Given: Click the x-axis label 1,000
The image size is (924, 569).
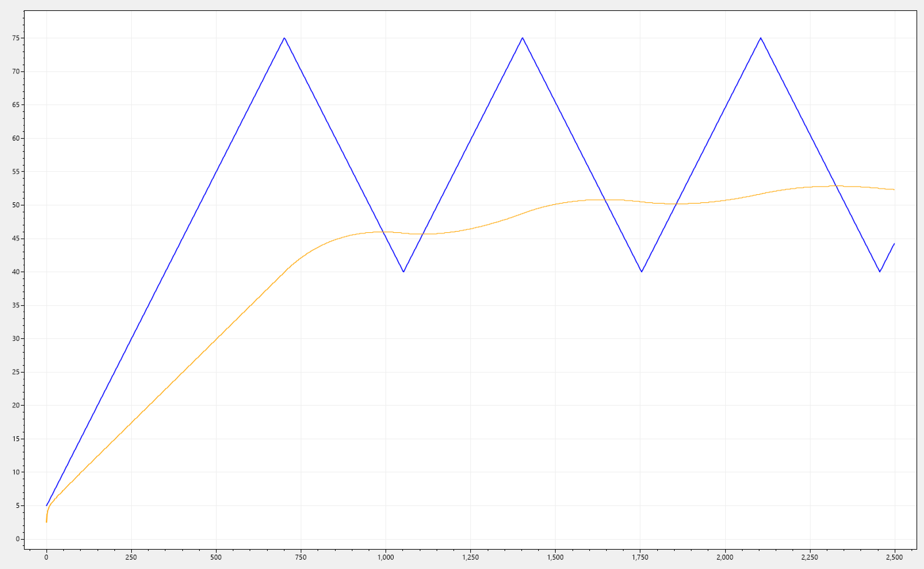Looking at the screenshot, I should [385, 557].
